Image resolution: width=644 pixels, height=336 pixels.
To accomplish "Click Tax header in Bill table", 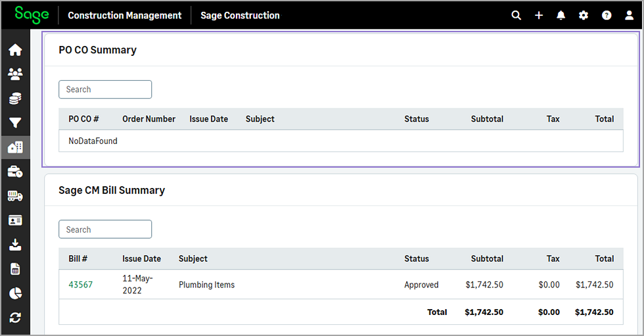I will tap(553, 259).
